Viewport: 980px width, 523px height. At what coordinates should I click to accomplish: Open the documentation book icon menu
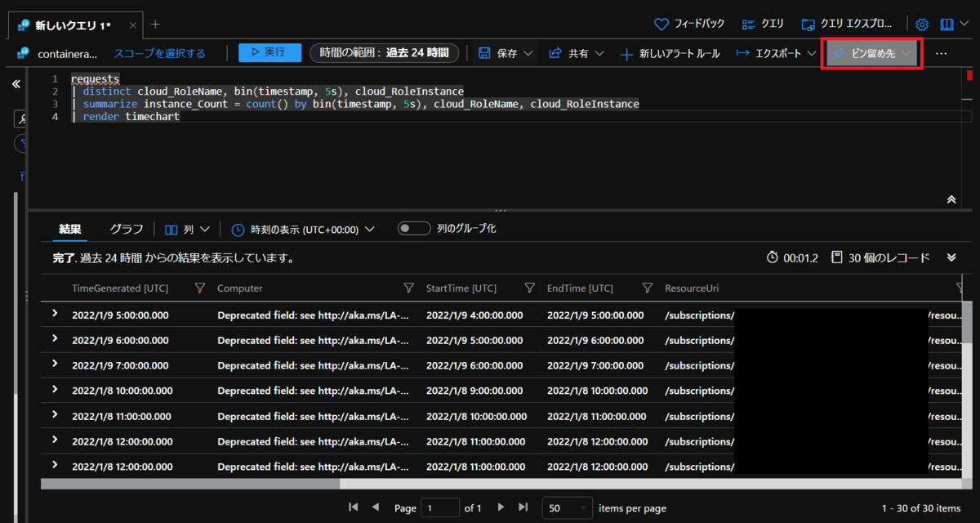point(952,24)
